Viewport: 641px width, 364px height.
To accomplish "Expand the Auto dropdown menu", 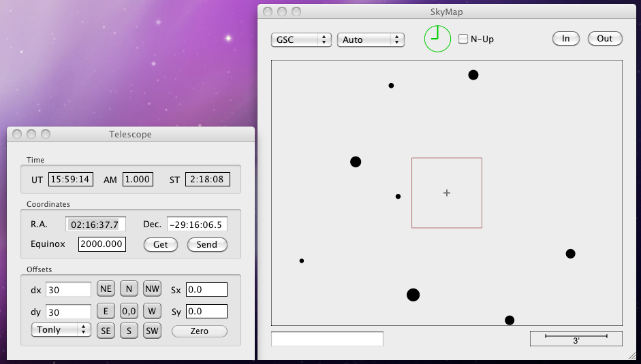I will (x=371, y=39).
